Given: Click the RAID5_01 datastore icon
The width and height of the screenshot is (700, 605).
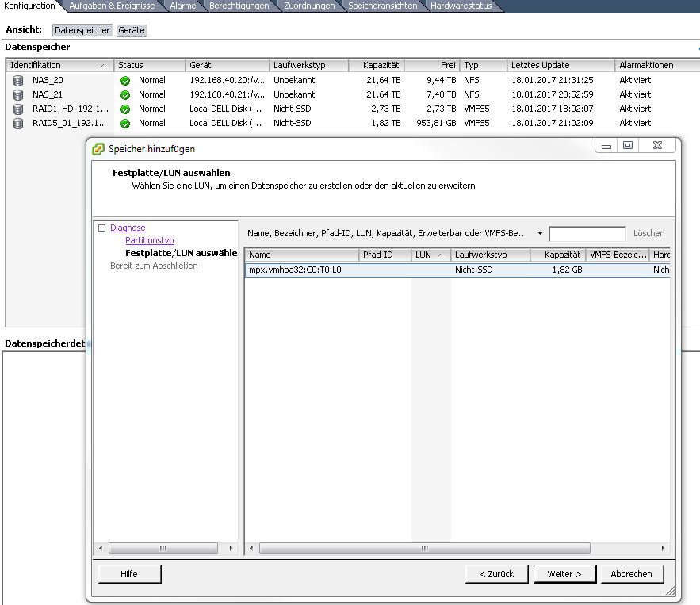Looking at the screenshot, I should (18, 124).
